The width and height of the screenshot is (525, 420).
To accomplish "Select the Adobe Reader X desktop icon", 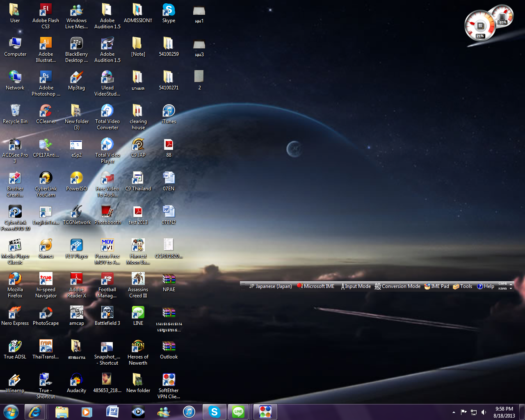I will point(76,285).
